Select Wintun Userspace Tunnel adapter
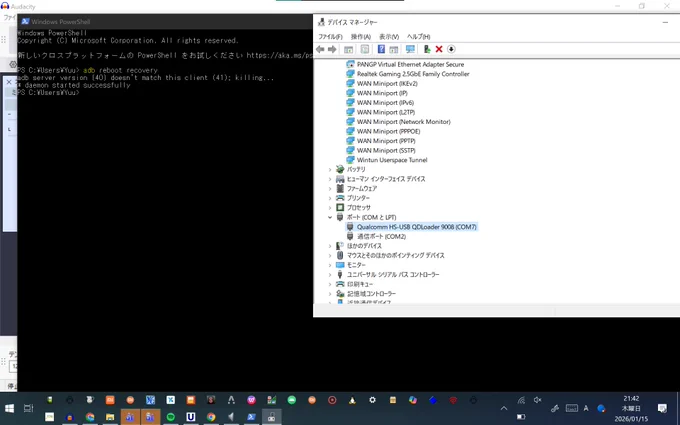Viewport: 680px width, 425px height. tap(392, 160)
